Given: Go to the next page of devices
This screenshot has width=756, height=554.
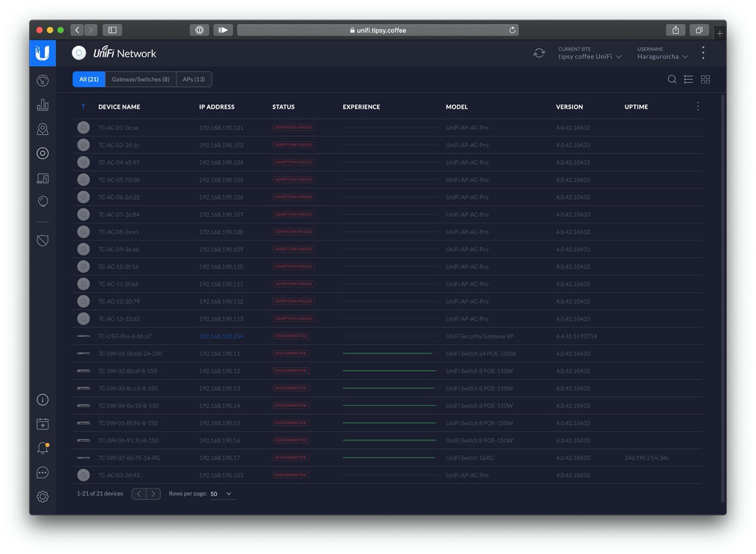Looking at the screenshot, I should pos(154,494).
